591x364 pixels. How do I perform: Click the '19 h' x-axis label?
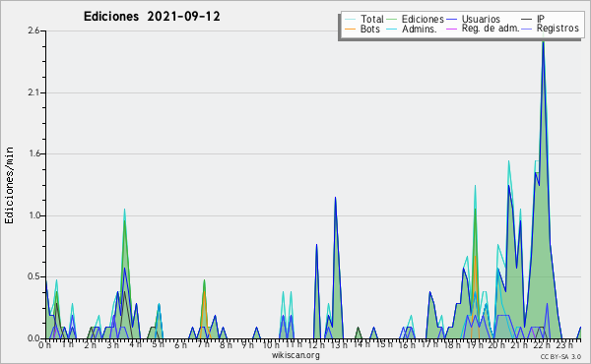474,345
